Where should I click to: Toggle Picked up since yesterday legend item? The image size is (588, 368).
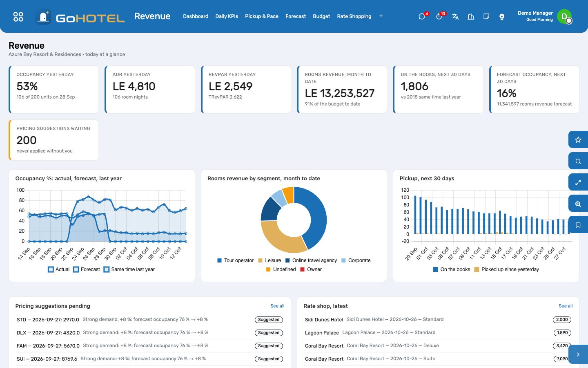coord(506,269)
